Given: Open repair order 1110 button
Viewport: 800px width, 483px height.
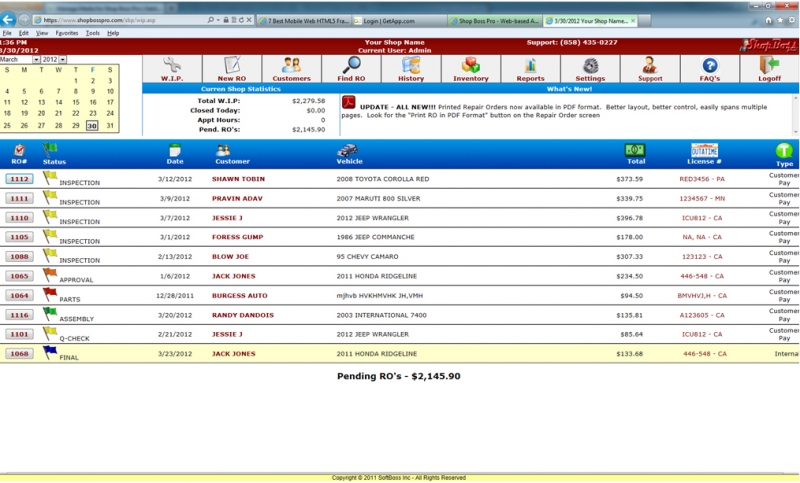Looking at the screenshot, I should [x=19, y=218].
